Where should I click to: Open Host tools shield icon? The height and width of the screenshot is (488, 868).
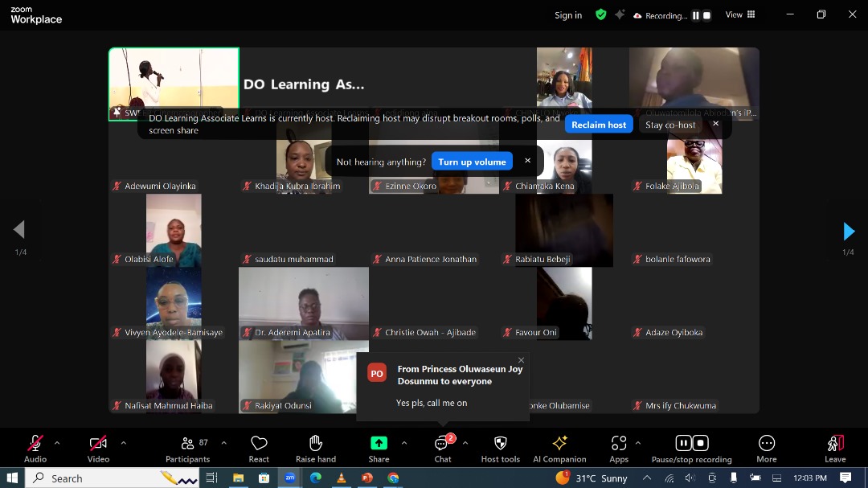[x=500, y=444]
